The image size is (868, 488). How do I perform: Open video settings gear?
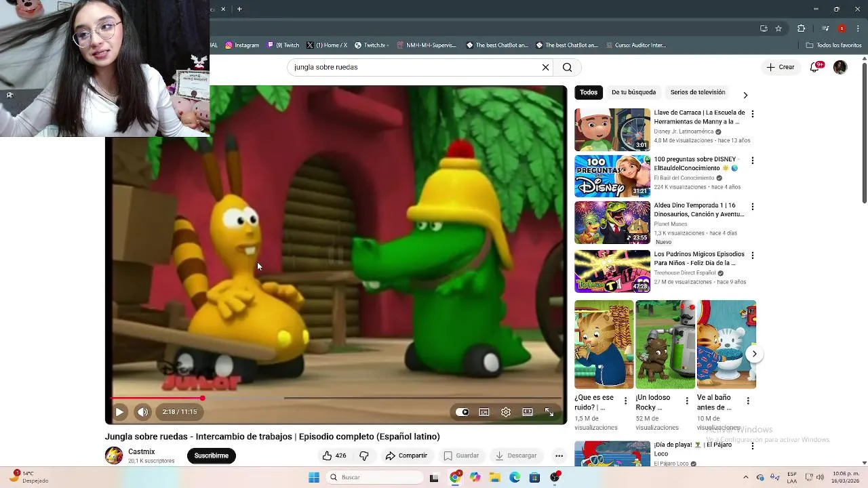[x=506, y=412]
